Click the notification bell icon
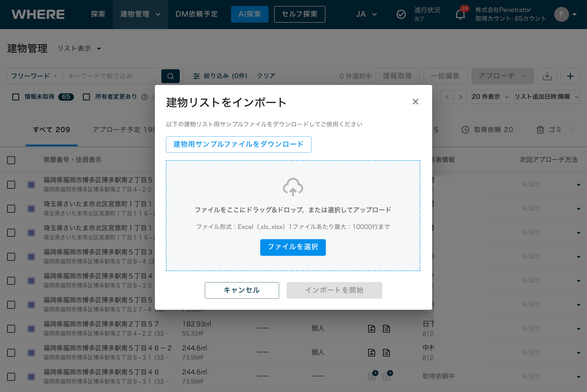The width and height of the screenshot is (587, 392). 460,14
